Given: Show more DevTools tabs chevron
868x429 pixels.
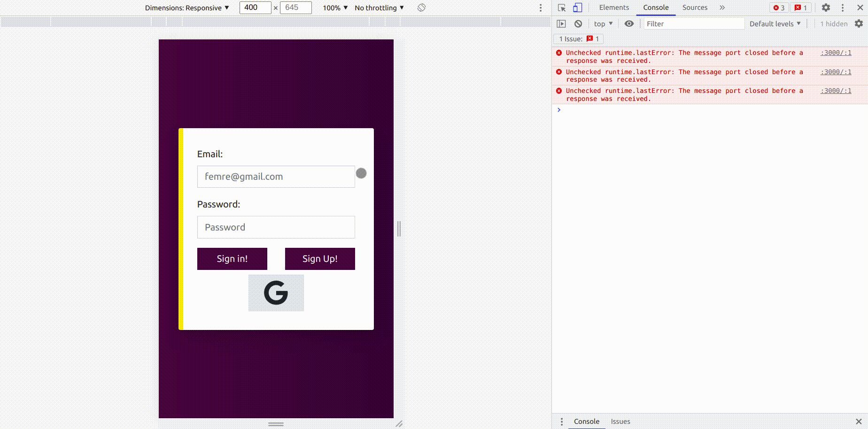Looking at the screenshot, I should tap(722, 8).
